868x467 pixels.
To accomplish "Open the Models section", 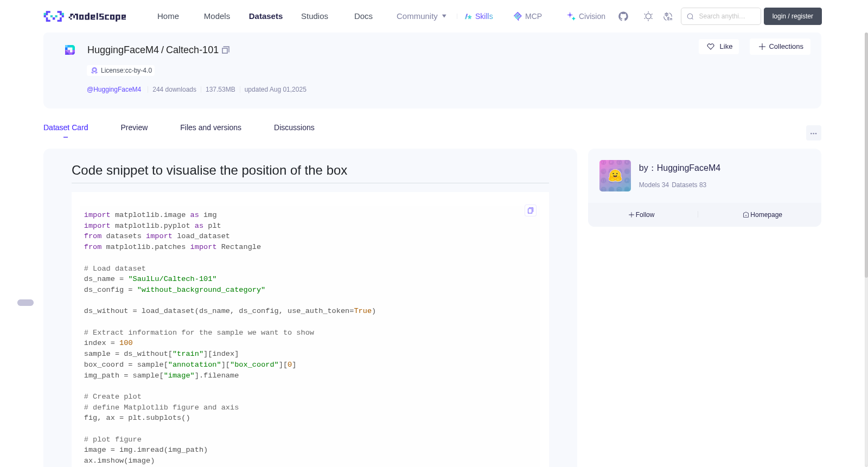I will (217, 16).
